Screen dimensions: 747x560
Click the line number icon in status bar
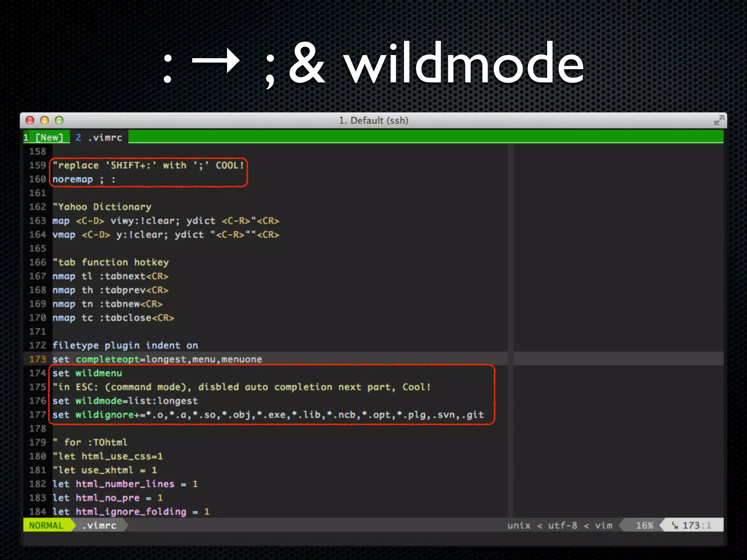[x=675, y=525]
